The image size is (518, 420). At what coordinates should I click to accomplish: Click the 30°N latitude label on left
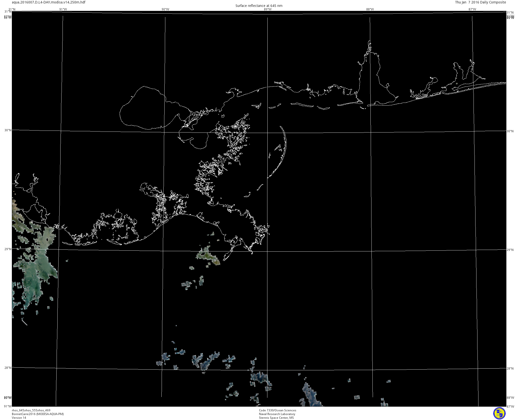click(x=8, y=130)
